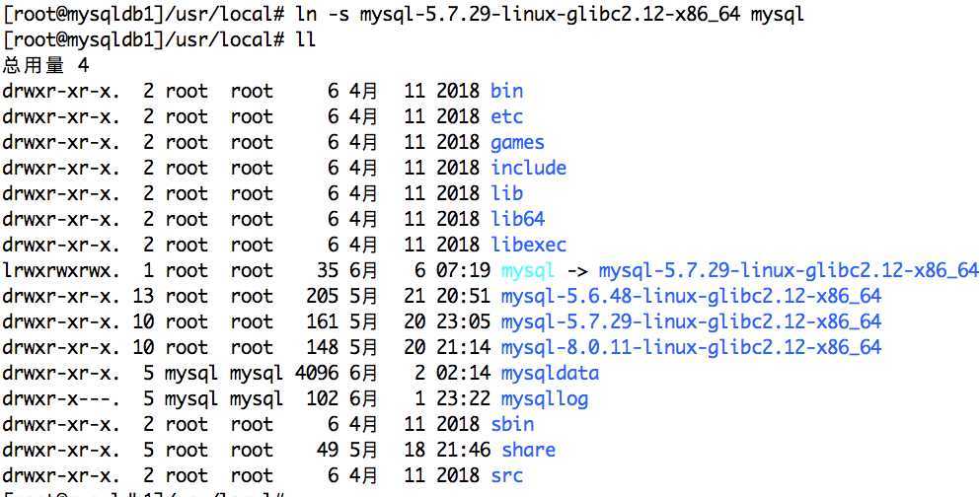Image resolution: width=980 pixels, height=497 pixels.
Task: Click the 'lrwxrwxrwx.' permissions string
Action: [60, 270]
